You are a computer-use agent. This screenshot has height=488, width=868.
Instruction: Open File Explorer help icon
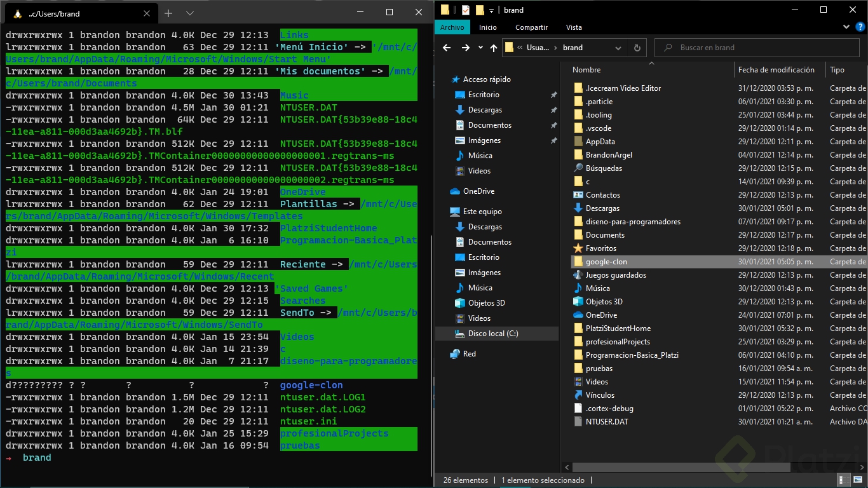pos(860,27)
